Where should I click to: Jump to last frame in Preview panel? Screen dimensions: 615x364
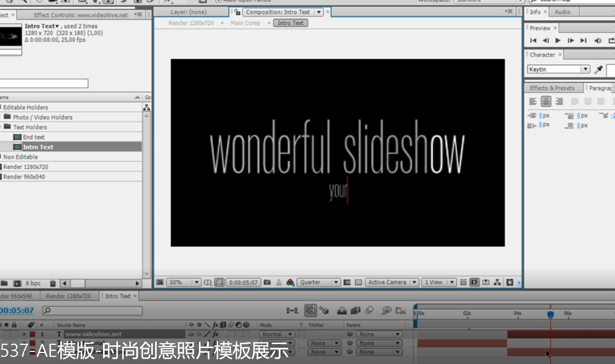pyautogui.click(x=584, y=41)
